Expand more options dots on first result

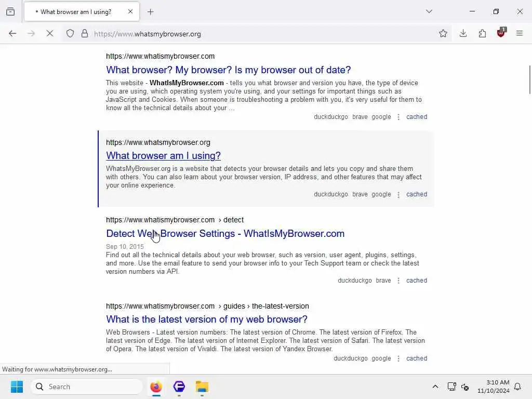pyautogui.click(x=398, y=117)
